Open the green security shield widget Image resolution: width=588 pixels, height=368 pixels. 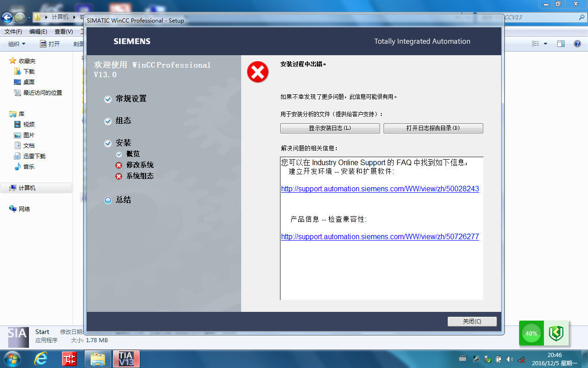tap(556, 333)
